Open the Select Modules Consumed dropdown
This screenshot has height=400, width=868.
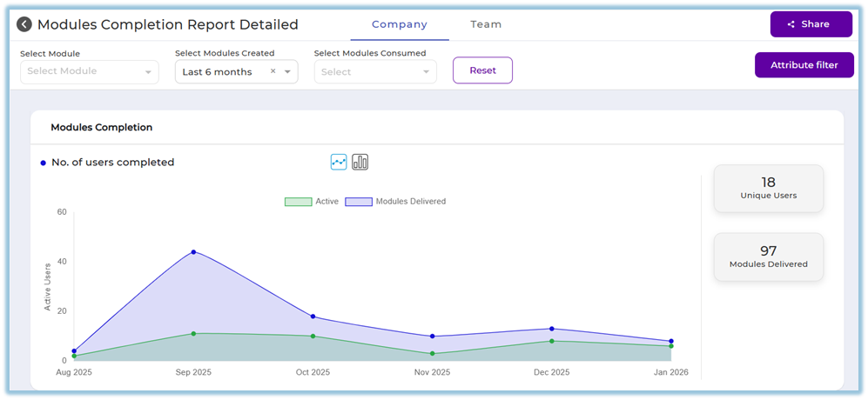[375, 72]
